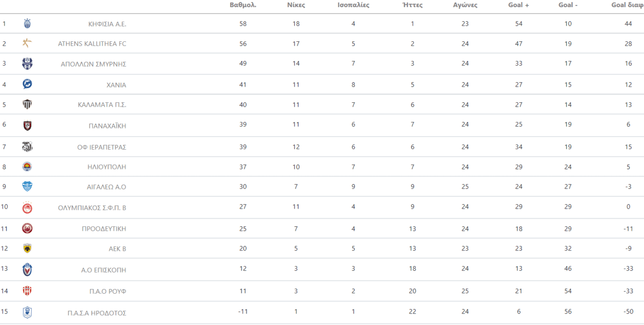Click the ΚΑΛΑΜΑΤΑ Π.Σ. striped crest
644x325 pixels.
[27, 105]
